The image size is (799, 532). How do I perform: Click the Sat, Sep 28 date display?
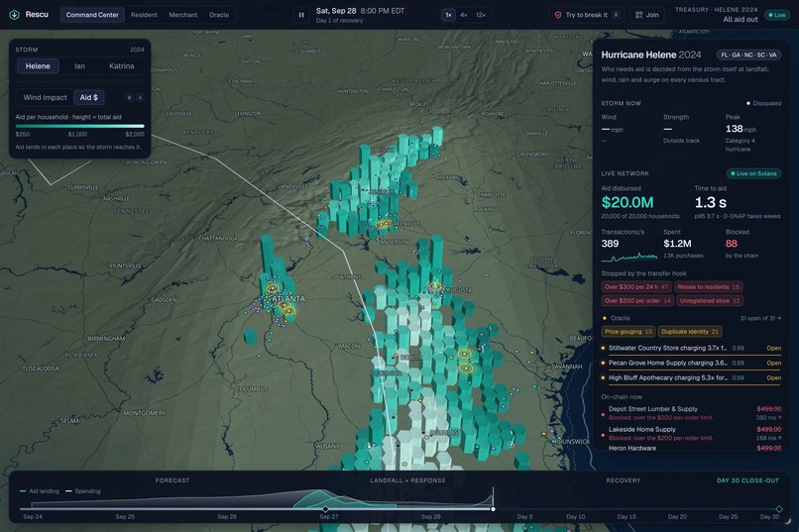(x=336, y=11)
